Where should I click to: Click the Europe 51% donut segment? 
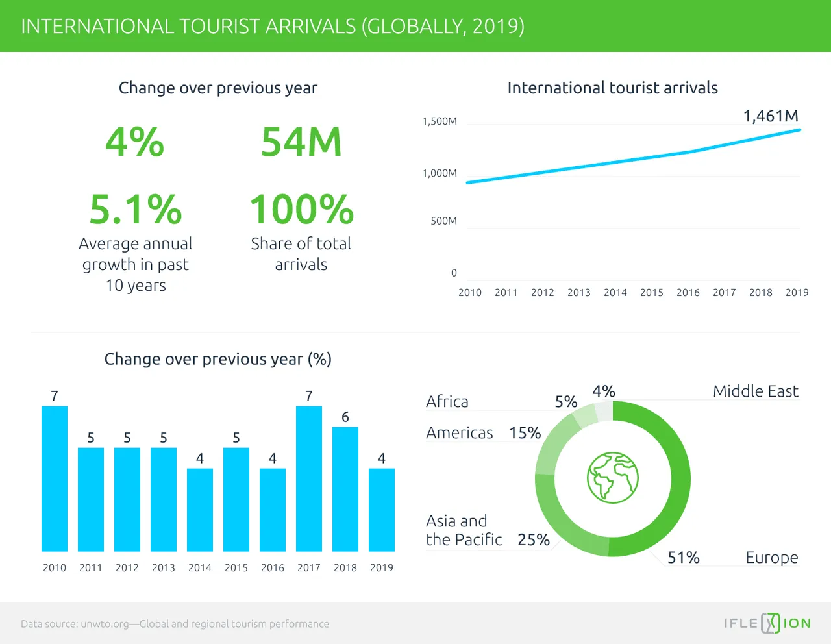click(680, 479)
